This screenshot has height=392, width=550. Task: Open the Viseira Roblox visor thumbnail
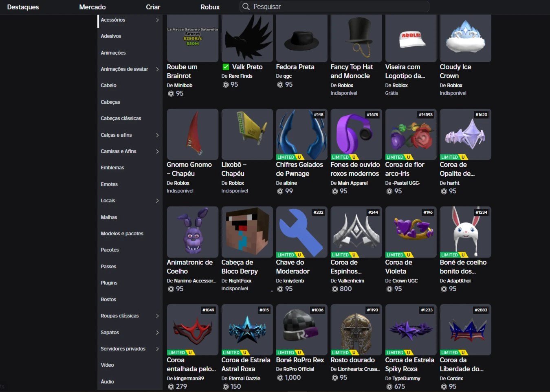pos(411,38)
